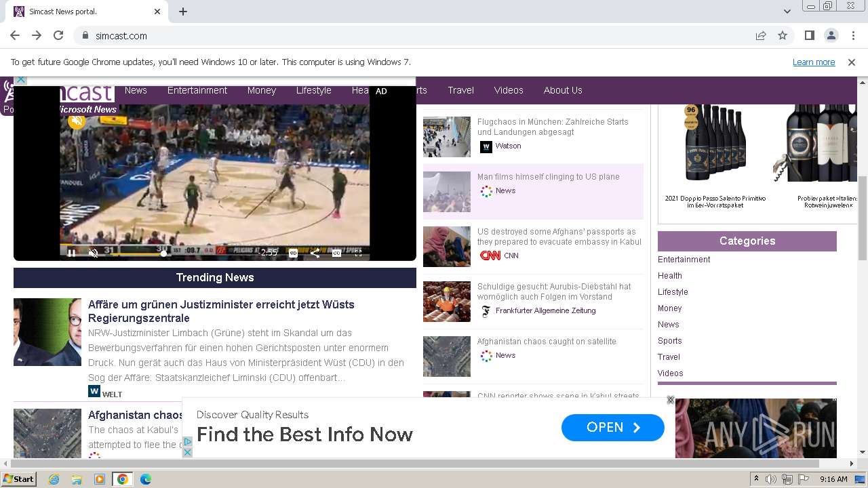Close the bottom ad banner X
The height and width of the screenshot is (488, 868).
tap(671, 400)
